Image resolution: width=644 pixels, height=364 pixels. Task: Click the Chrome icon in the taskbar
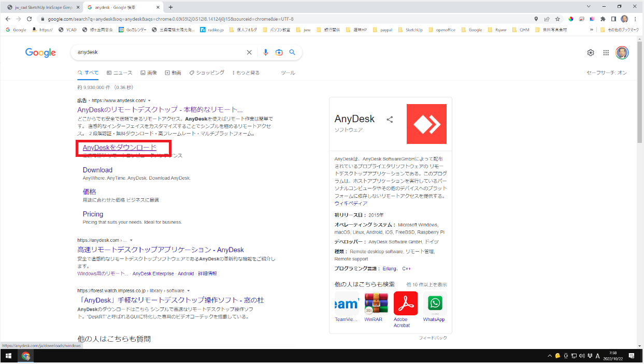pos(26,356)
